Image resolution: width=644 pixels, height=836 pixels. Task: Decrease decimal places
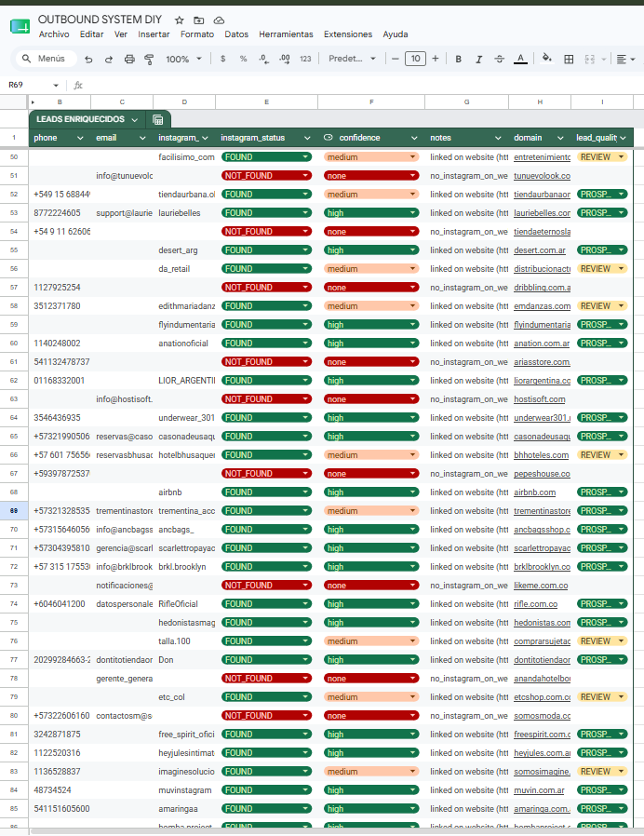point(264,59)
